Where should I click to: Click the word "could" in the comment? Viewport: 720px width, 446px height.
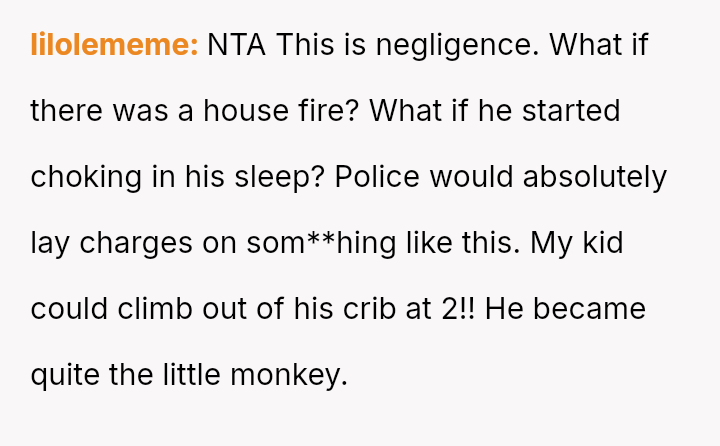click(x=66, y=309)
